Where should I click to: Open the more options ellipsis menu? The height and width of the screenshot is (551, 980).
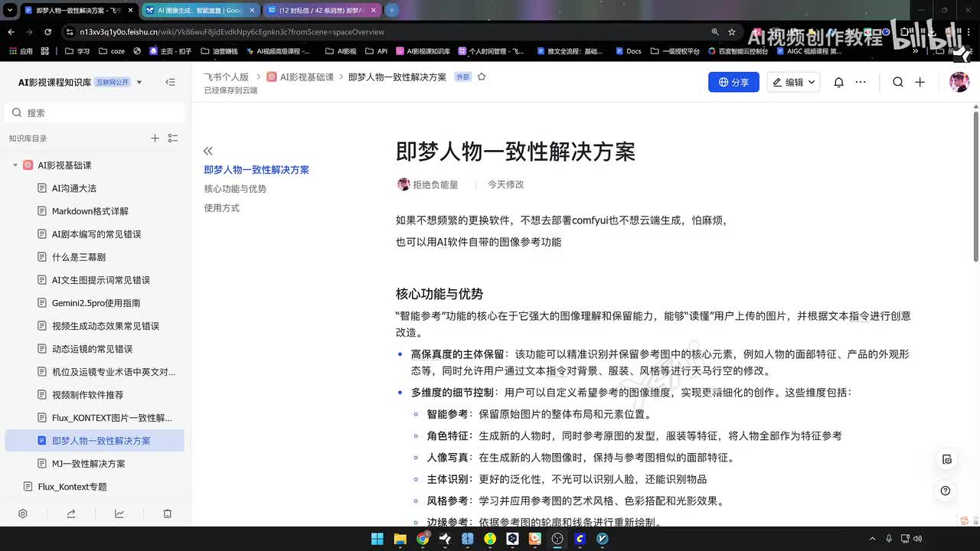861,82
